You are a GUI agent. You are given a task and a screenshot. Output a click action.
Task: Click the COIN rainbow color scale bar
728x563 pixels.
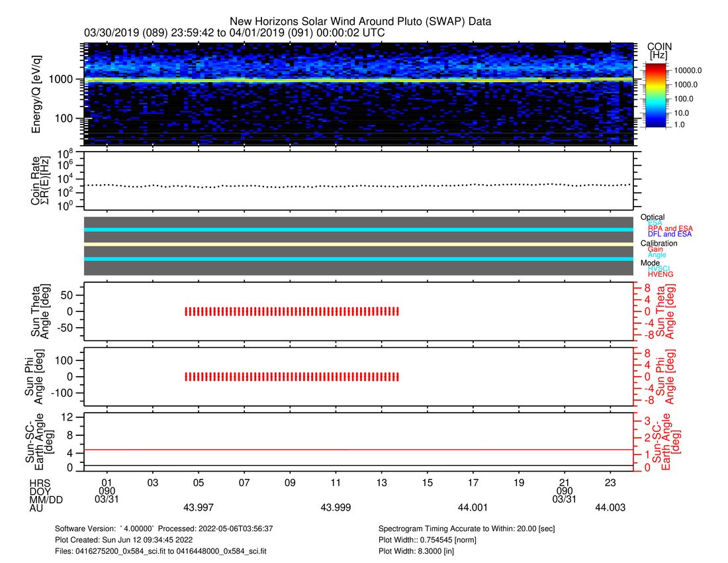(658, 96)
